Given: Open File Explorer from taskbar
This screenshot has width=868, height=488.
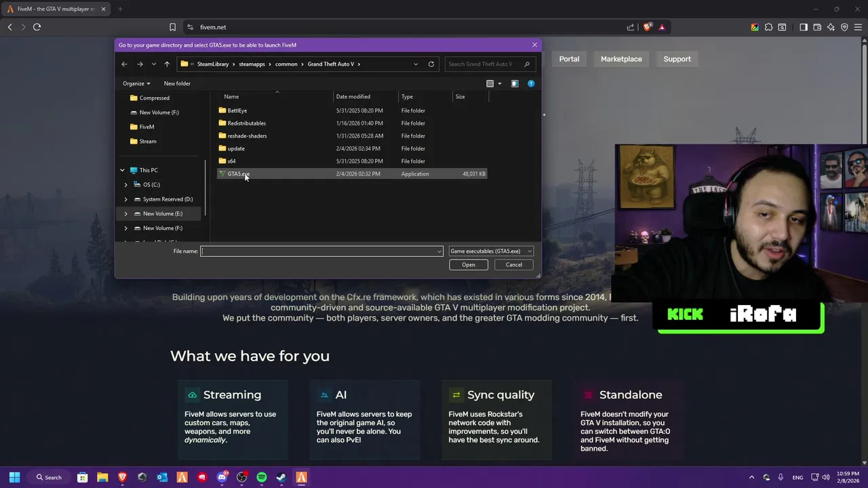Looking at the screenshot, I should 102,477.
